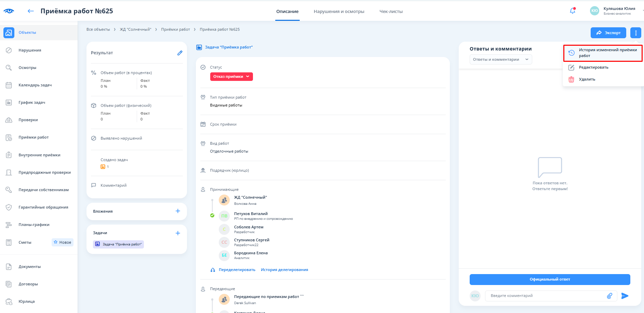This screenshot has width=644, height=313.
Task: Click the Срок приёмки field label
Action: coord(223,124)
